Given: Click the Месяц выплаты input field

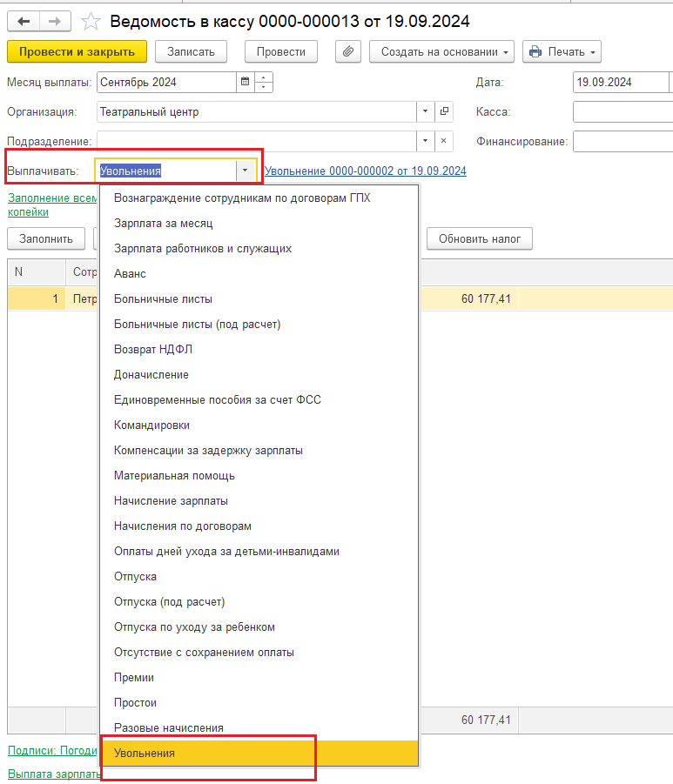Looking at the screenshot, I should [166, 82].
